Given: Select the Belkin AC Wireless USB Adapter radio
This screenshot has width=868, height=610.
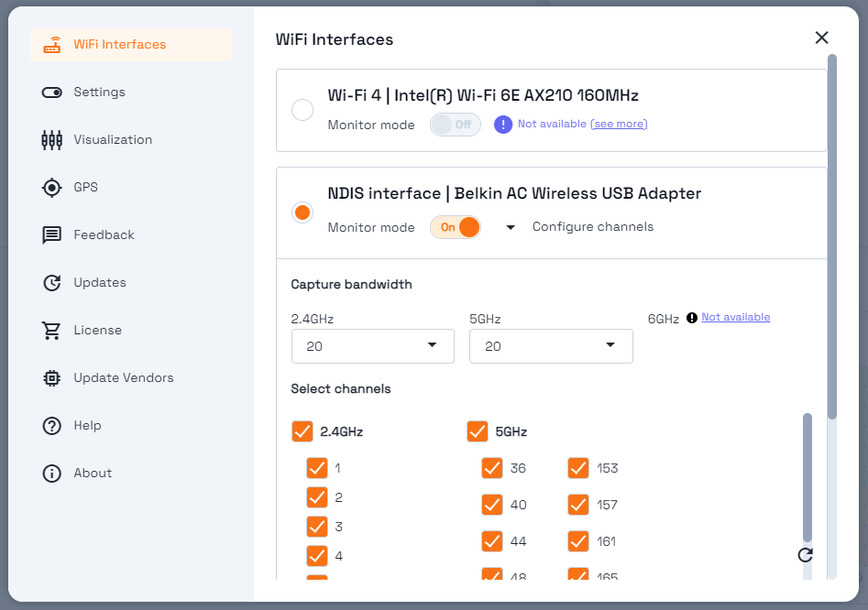Looking at the screenshot, I should tap(302, 212).
